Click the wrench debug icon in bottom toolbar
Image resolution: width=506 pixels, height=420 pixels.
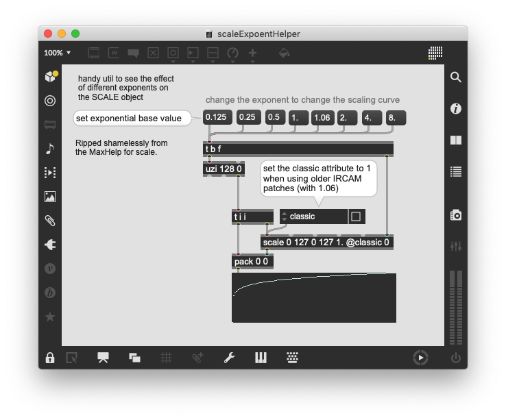pyautogui.click(x=230, y=358)
